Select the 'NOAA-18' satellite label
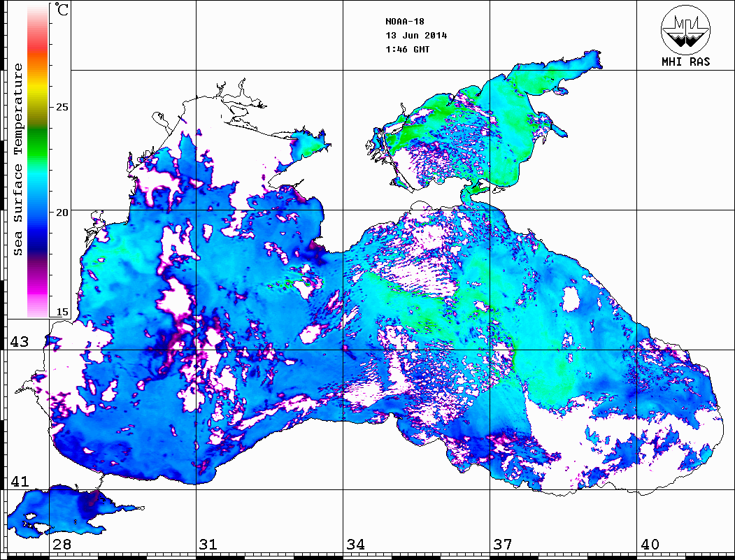Screen dimensions: 735x560 pyautogui.click(x=405, y=22)
